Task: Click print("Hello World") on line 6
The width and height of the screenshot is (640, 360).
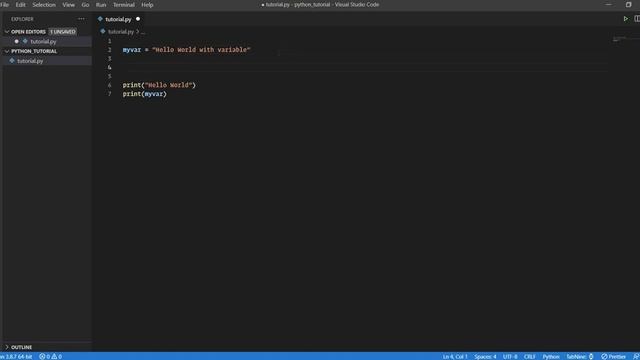Action: coord(159,85)
